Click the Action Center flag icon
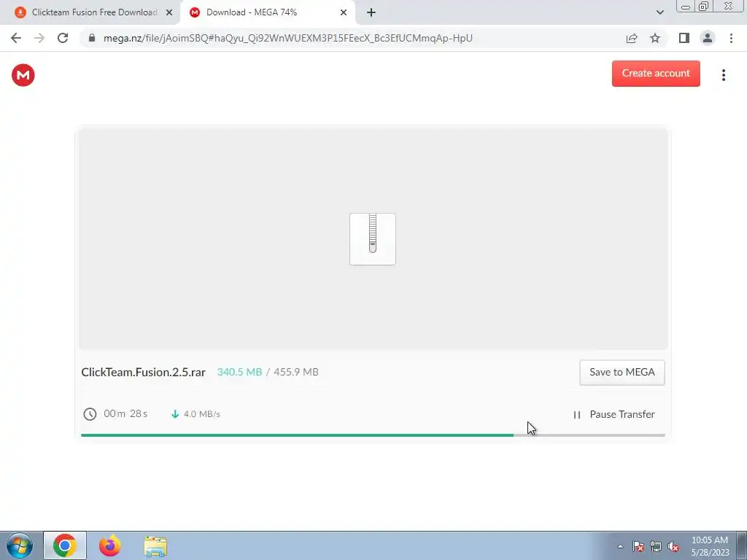Viewport: 747px width, 560px height. point(638,547)
